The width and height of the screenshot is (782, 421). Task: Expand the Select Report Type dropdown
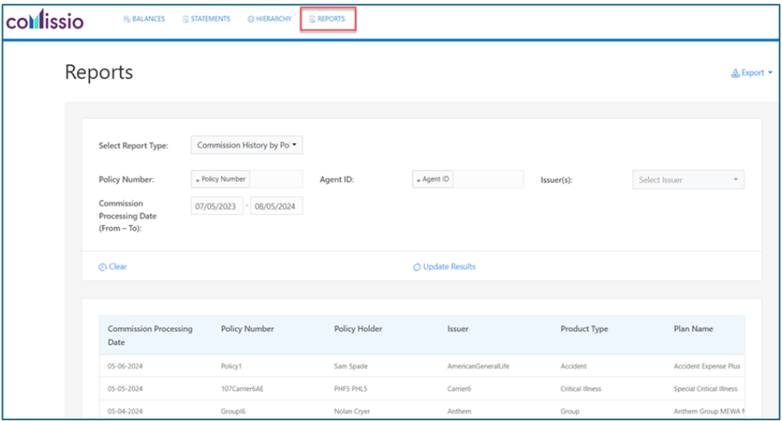click(247, 145)
